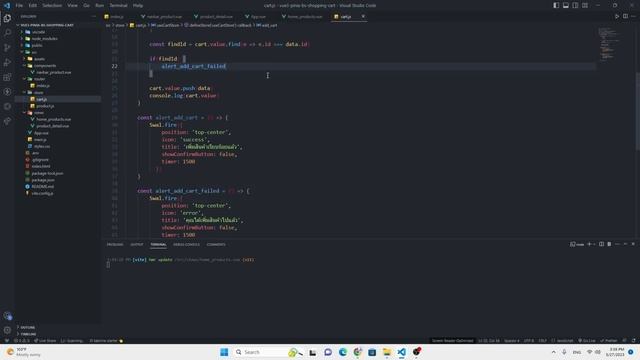Switch to the Problems panel tab
This screenshot has height=360, width=640.
coord(115,244)
